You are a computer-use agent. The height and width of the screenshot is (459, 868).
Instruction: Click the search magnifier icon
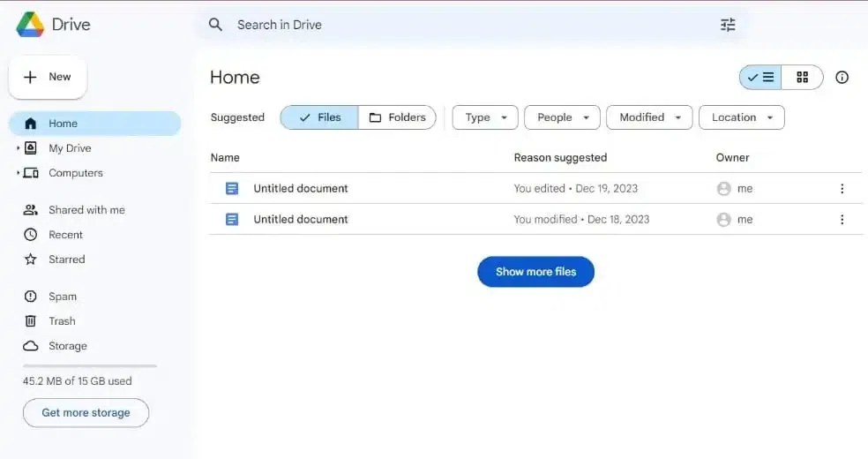click(x=215, y=25)
